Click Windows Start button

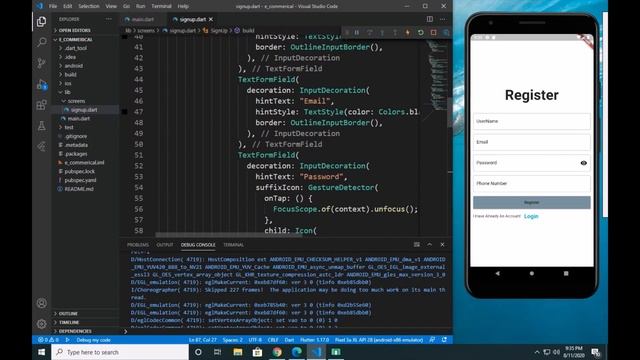point(41,352)
